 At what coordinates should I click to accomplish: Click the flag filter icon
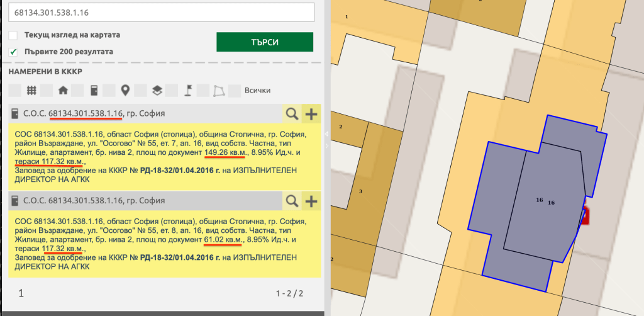tap(188, 91)
